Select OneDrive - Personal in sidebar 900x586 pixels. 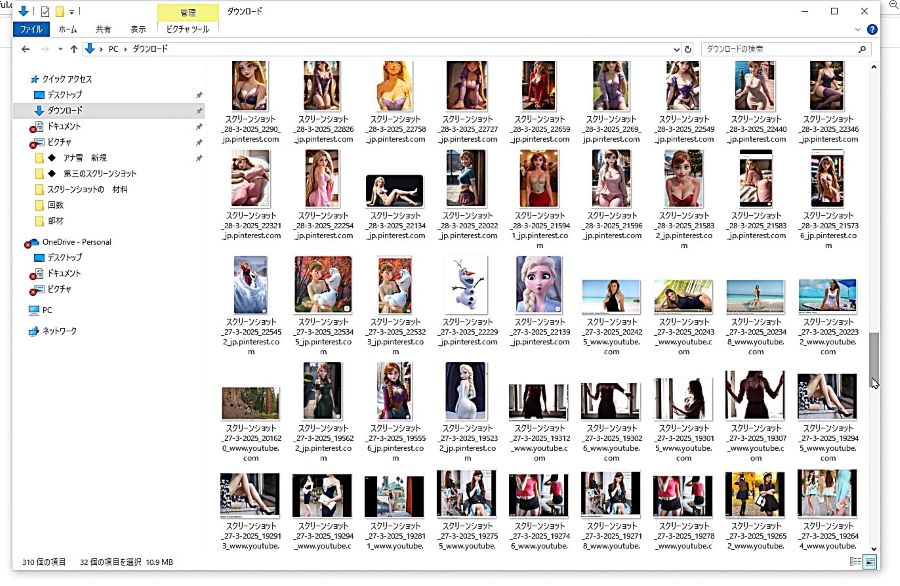click(70, 242)
